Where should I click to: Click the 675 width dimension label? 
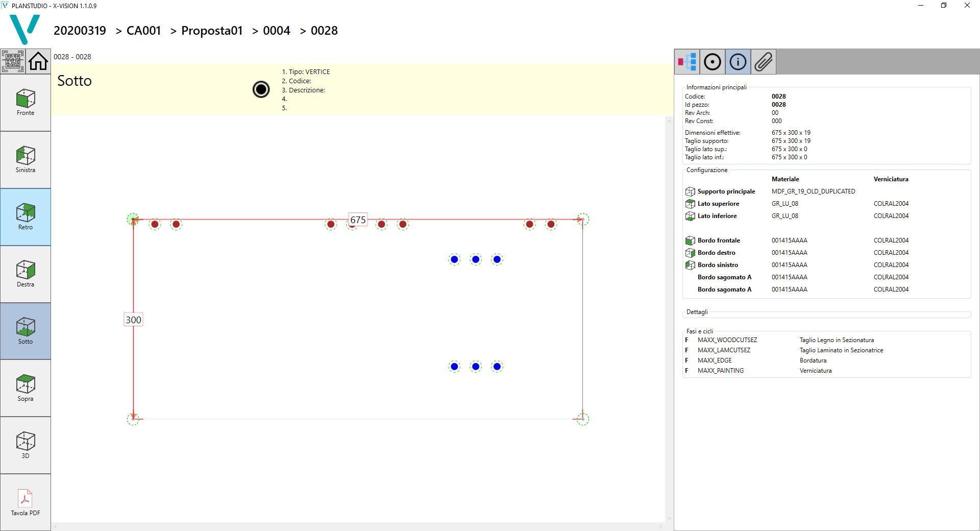(x=358, y=220)
